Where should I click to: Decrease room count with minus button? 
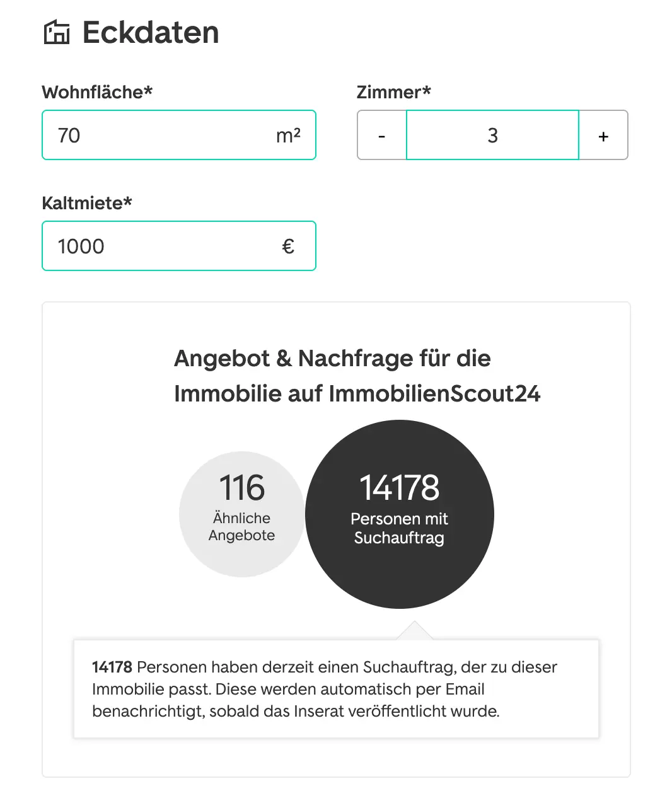[x=382, y=136]
